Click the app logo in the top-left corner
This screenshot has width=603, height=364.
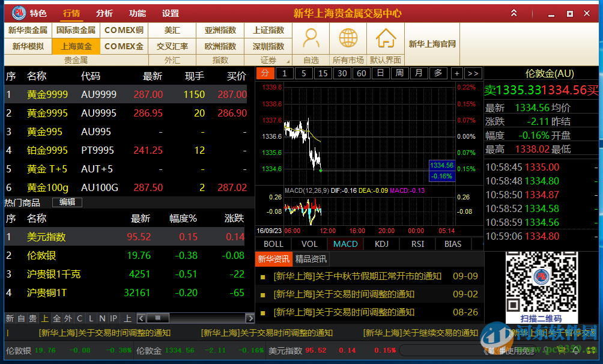point(18,13)
